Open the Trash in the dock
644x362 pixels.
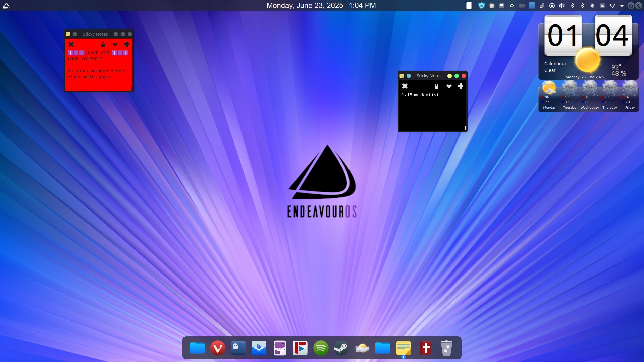(x=446, y=348)
